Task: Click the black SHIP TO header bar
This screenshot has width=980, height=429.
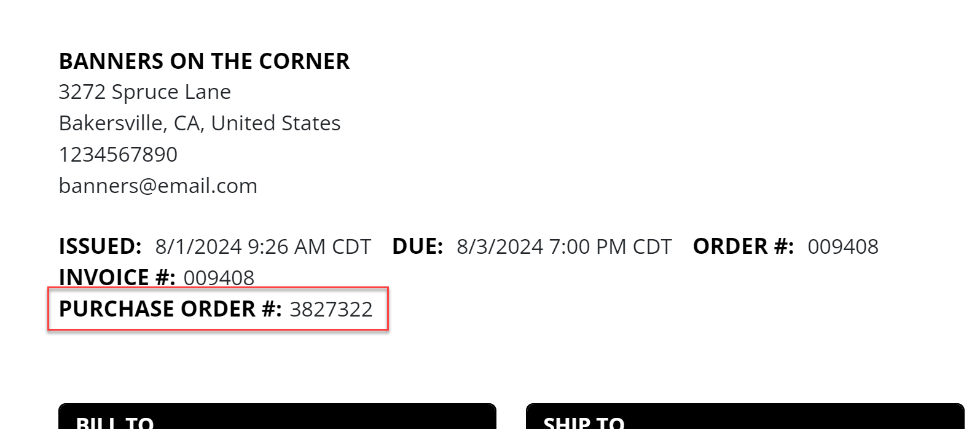Action: pyautogui.click(x=745, y=416)
